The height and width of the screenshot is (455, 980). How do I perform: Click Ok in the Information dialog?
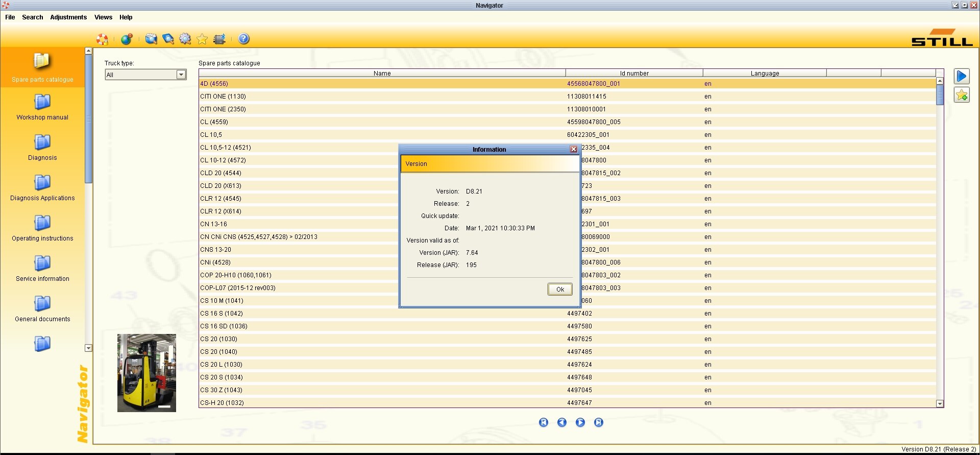tap(560, 290)
